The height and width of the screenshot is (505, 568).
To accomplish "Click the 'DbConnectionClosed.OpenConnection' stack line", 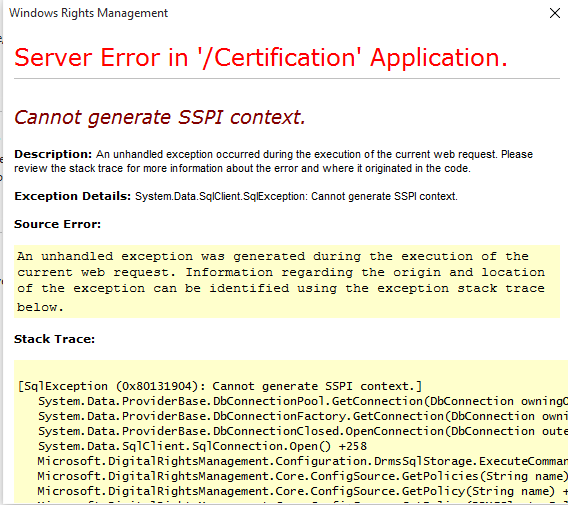I will click(x=303, y=431).
